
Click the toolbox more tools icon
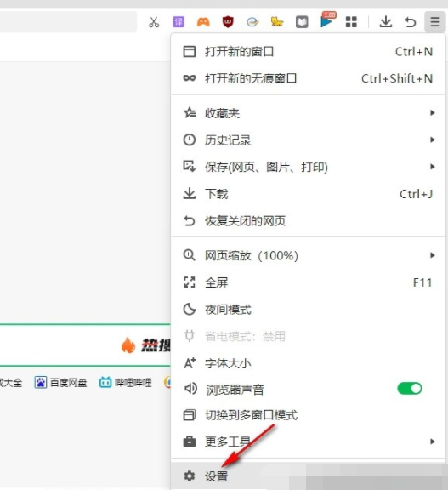click(190, 442)
